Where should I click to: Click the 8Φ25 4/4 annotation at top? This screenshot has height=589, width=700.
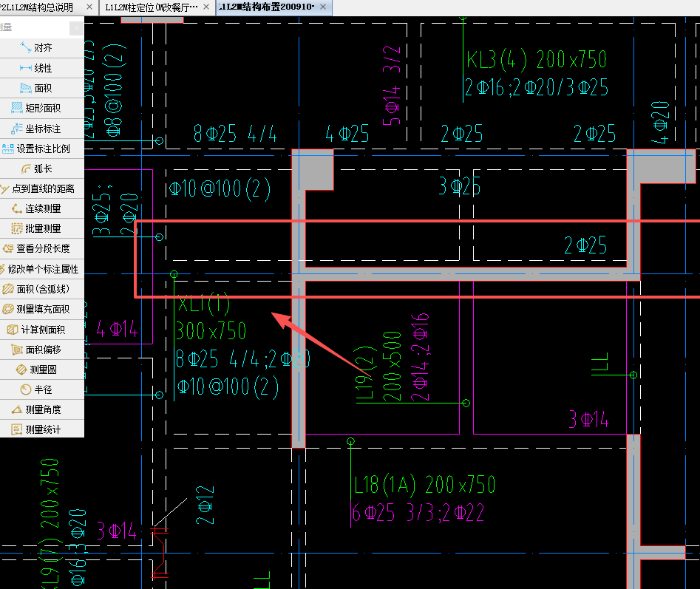click(x=235, y=134)
